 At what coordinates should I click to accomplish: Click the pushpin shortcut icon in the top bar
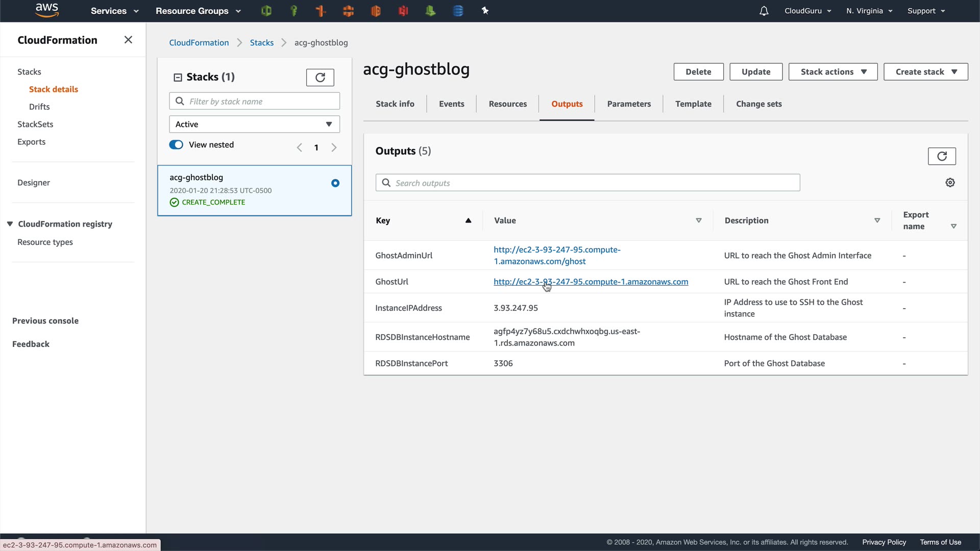tap(485, 11)
